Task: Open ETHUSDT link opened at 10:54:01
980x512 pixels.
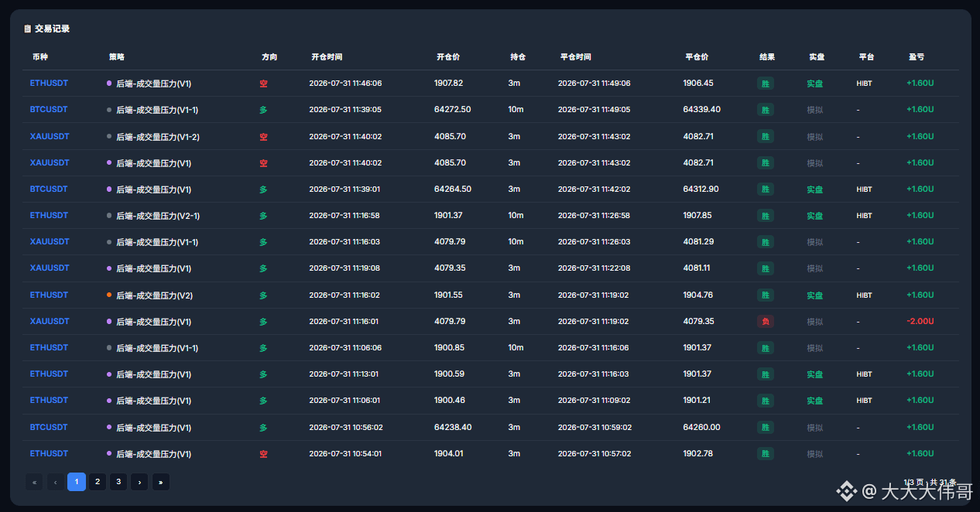Action: coord(49,453)
